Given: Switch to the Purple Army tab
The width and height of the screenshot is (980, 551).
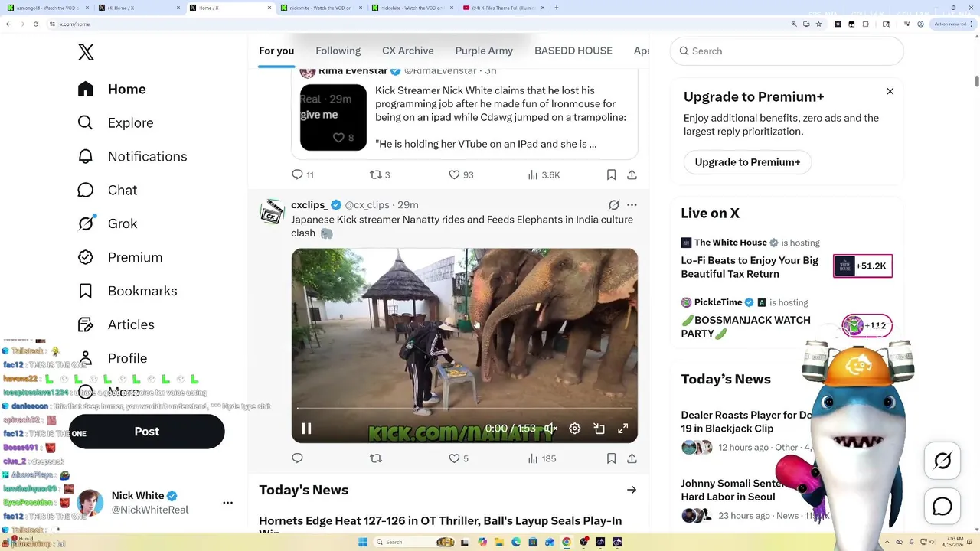Looking at the screenshot, I should tap(484, 51).
